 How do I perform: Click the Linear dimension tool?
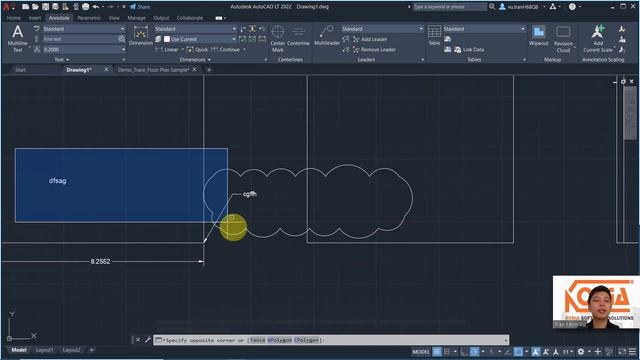tap(167, 49)
